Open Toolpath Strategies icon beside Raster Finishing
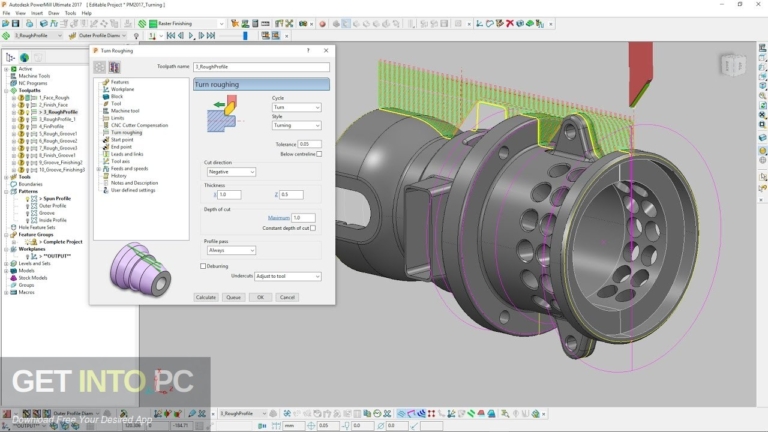The image size is (768, 432). [142, 24]
